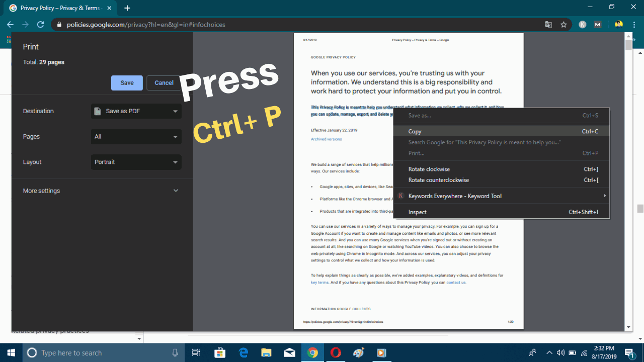This screenshot has height=362, width=644.
Task: Change Layout from the Portrait dropdown
Action: point(136,162)
